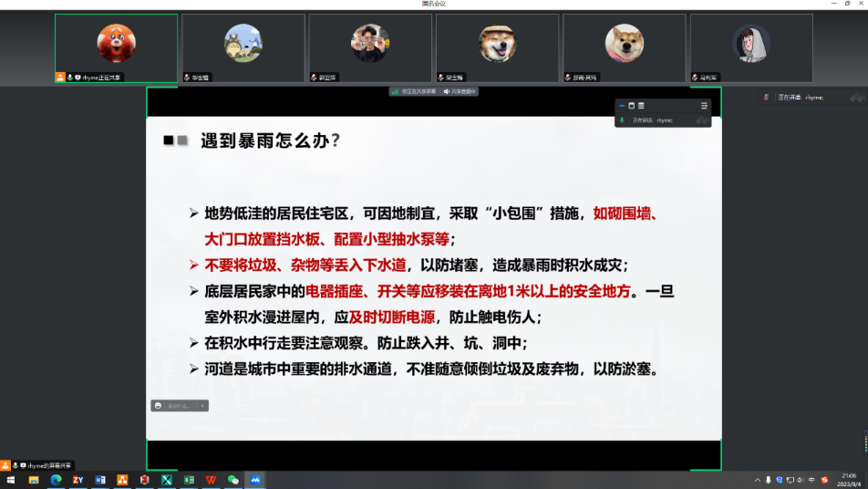This screenshot has width=868, height=489.
Task: Open Tencent Meeting from the taskbar
Action: coord(256,480)
